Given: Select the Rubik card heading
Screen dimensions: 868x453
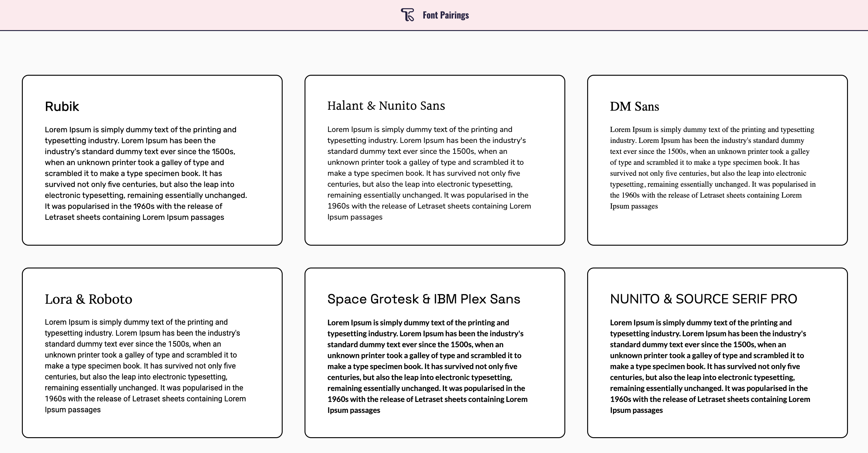Looking at the screenshot, I should (62, 106).
